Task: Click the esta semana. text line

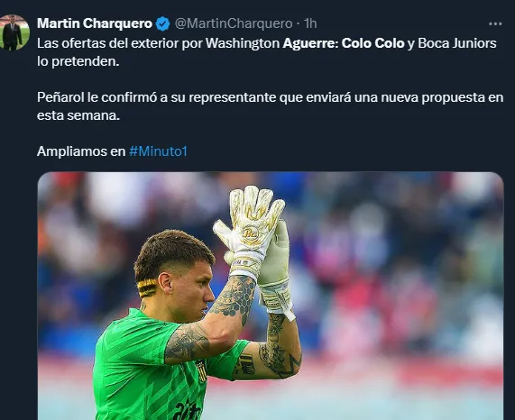Action: pyautogui.click(x=78, y=115)
